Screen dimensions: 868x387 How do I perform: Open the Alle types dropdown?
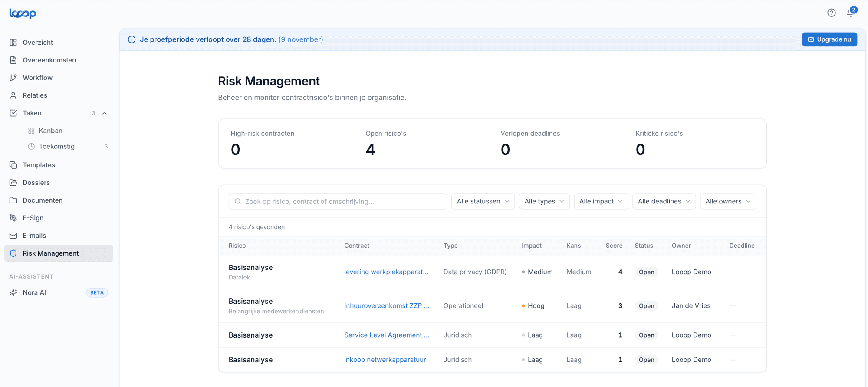tap(544, 201)
